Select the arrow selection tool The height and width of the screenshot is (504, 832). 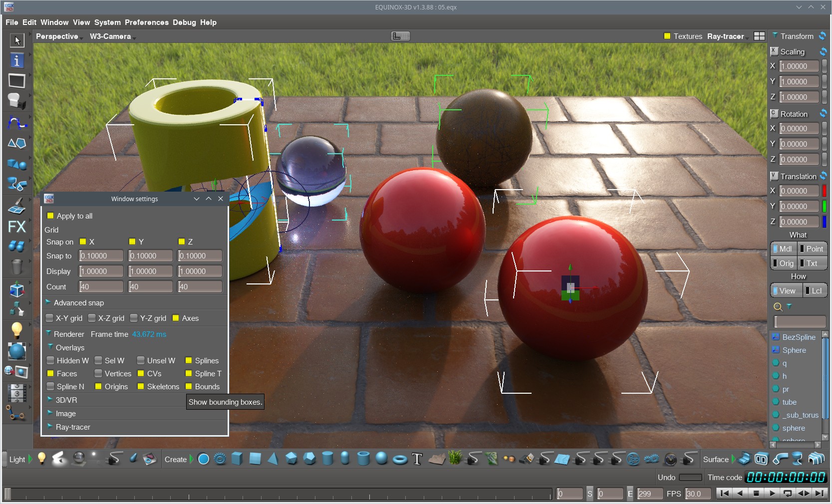[17, 40]
